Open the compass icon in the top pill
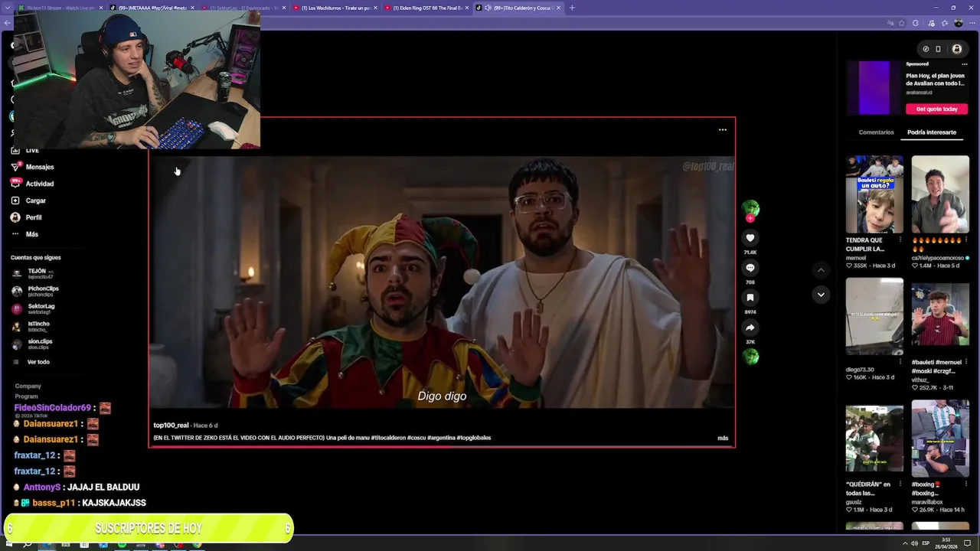980x551 pixels. (x=926, y=49)
